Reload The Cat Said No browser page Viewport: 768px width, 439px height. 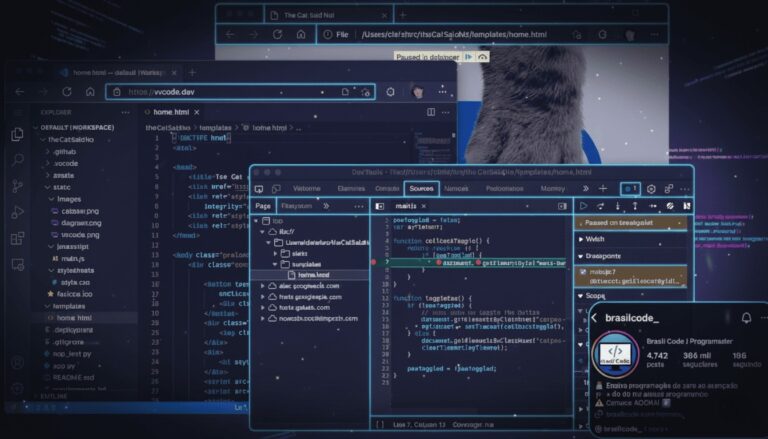coord(277,34)
